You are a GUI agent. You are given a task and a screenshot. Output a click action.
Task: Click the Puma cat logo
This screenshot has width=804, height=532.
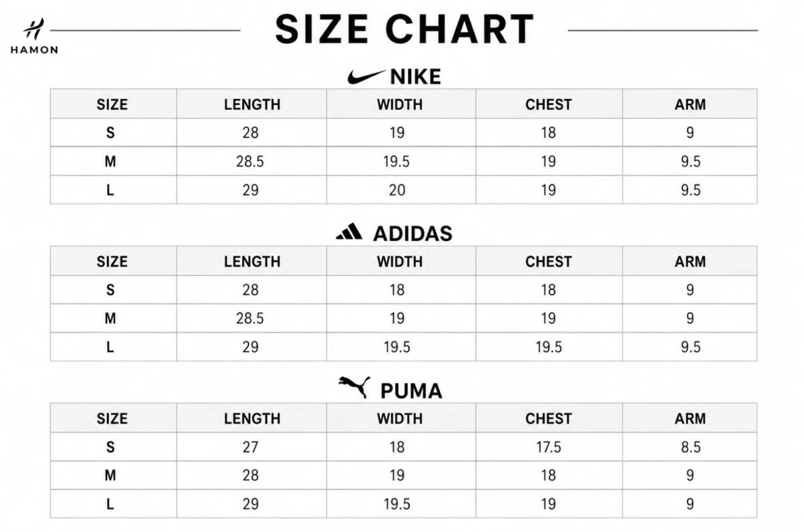coord(353,387)
